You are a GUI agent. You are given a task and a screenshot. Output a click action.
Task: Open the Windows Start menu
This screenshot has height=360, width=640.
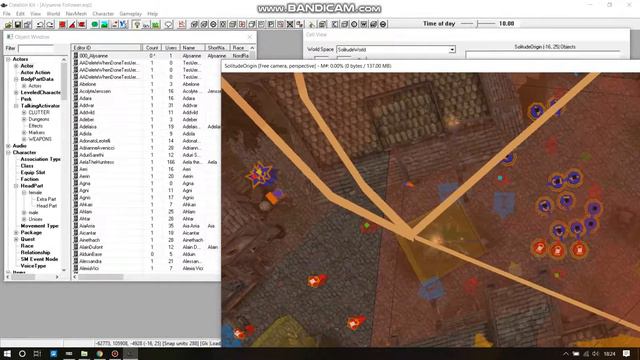(7, 353)
